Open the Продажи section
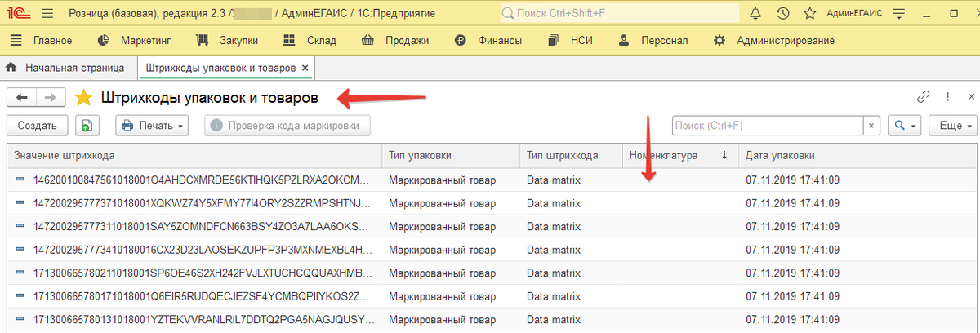The image size is (980, 333). [x=395, y=40]
